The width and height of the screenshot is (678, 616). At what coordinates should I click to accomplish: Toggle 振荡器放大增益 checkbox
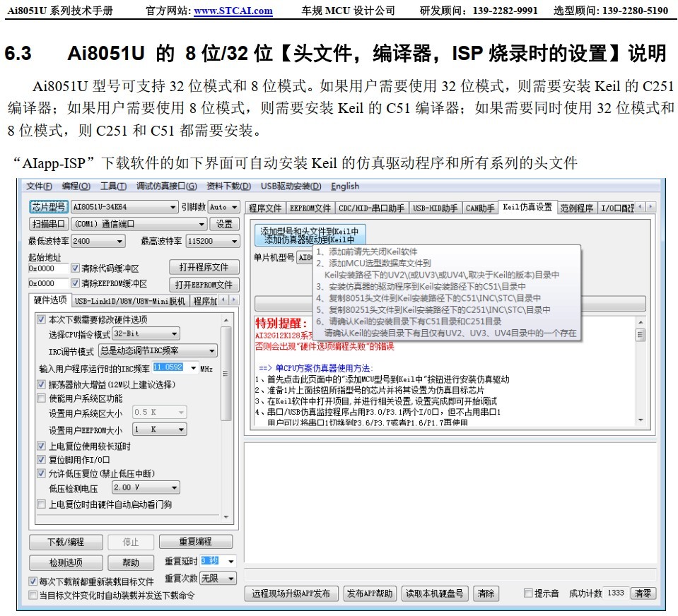click(x=41, y=384)
